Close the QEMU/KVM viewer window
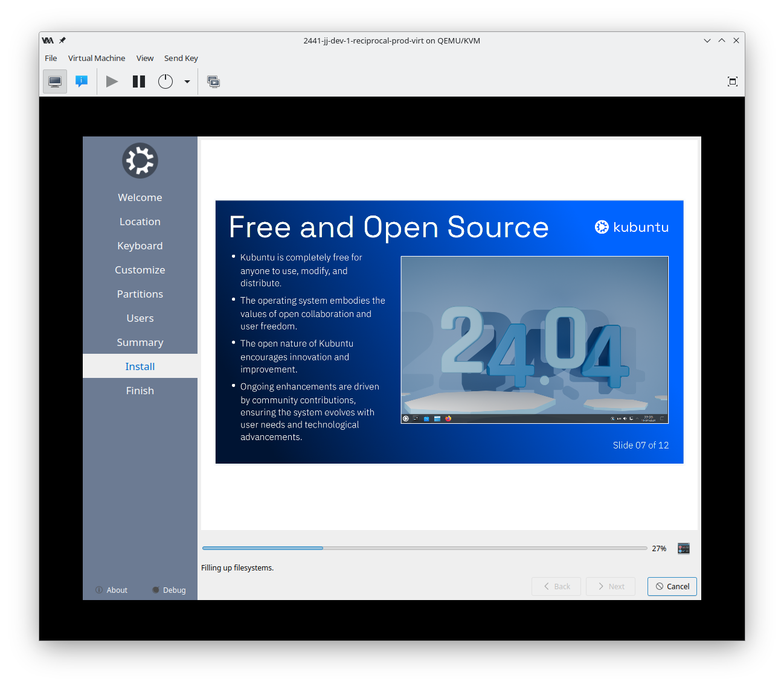 pos(736,40)
